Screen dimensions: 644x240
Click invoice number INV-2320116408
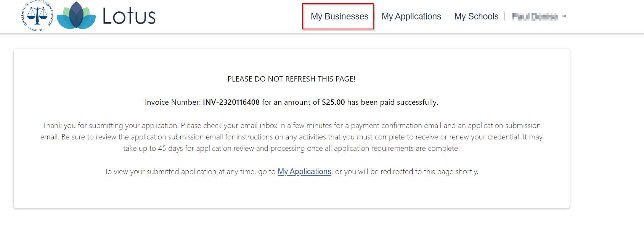click(x=231, y=102)
